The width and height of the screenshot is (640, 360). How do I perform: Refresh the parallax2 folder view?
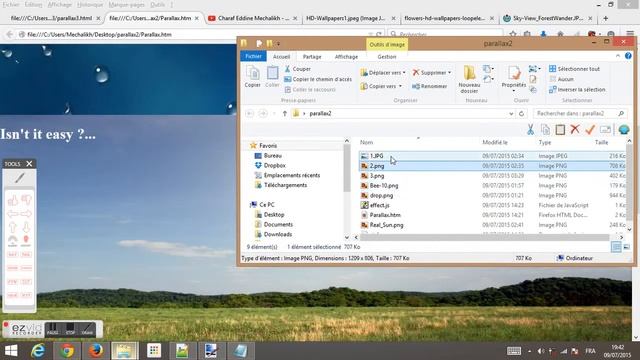pyautogui.click(x=521, y=114)
